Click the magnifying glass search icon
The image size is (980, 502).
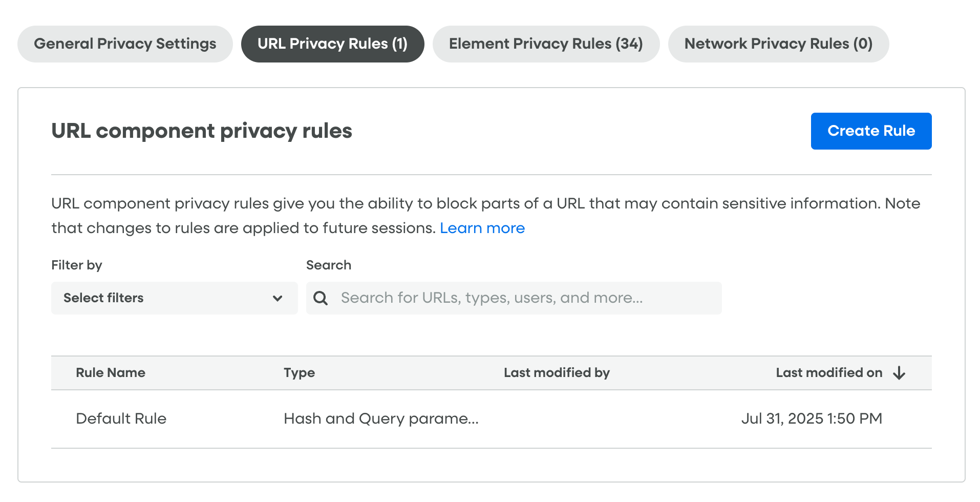321,298
